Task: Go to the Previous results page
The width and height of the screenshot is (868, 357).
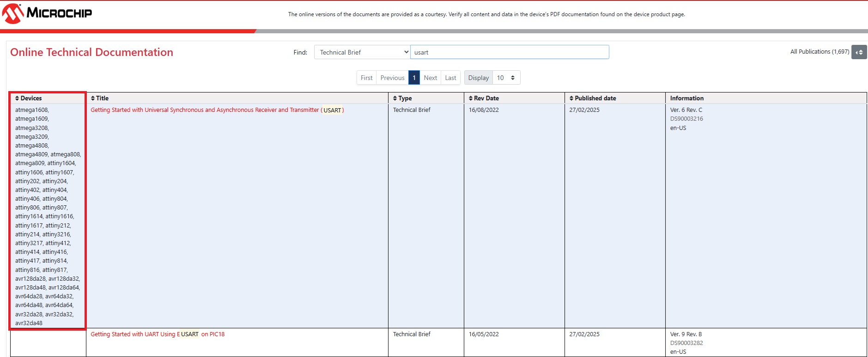Action: 392,78
